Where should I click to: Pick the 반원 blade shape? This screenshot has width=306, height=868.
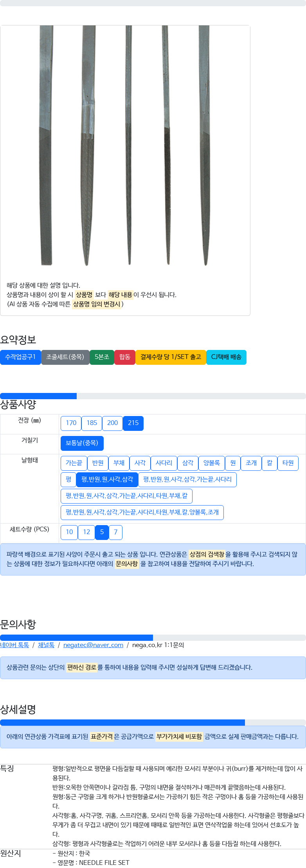tap(98, 463)
